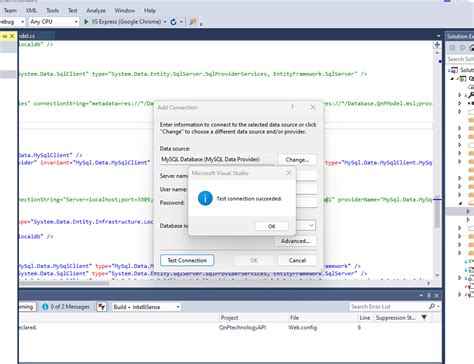Viewport: 474px width, 364px height.
Task: Click the Web.config file cell
Action: (302, 327)
